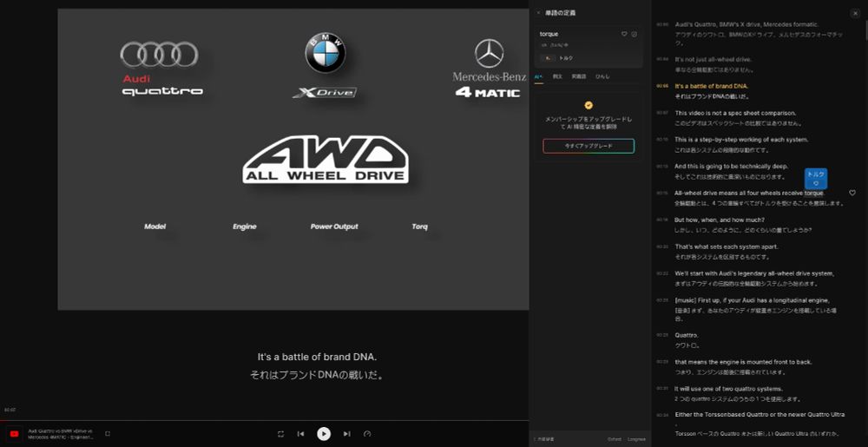Open the ひらがな tab
Viewport: 868px width, 447px height.
(602, 76)
